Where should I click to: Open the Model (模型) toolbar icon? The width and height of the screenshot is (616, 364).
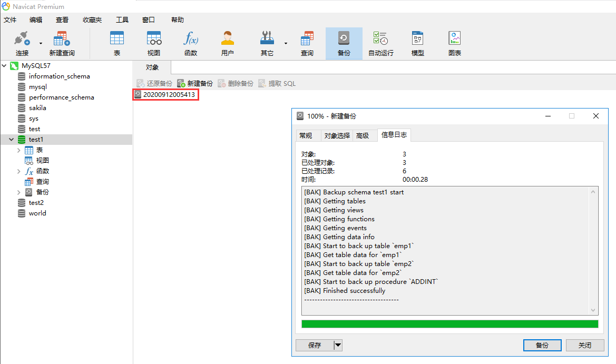tap(418, 43)
